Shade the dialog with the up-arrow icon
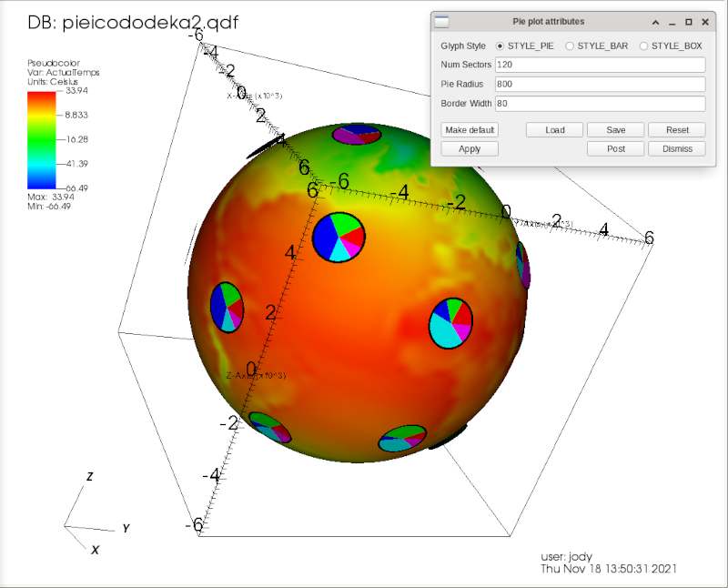The image size is (728, 588). coord(655,22)
